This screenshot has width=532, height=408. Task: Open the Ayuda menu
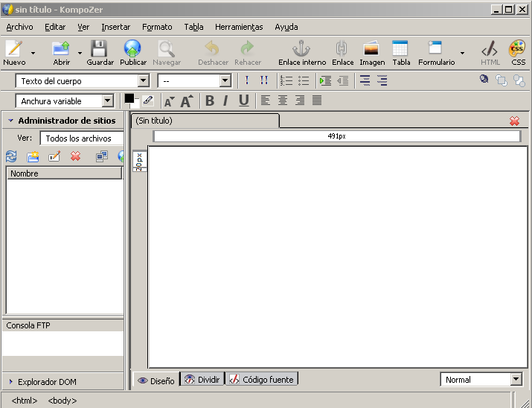pos(286,27)
